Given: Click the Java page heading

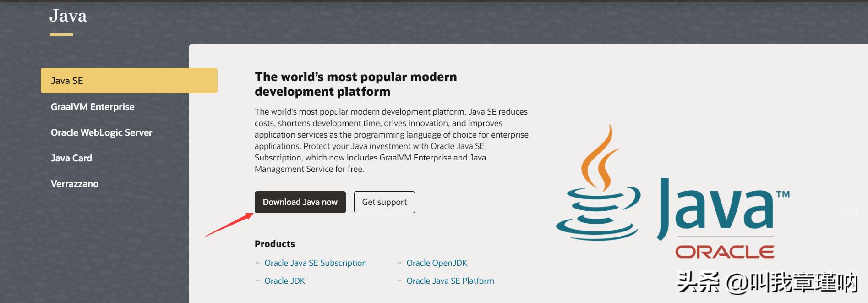Looking at the screenshot, I should click(68, 16).
